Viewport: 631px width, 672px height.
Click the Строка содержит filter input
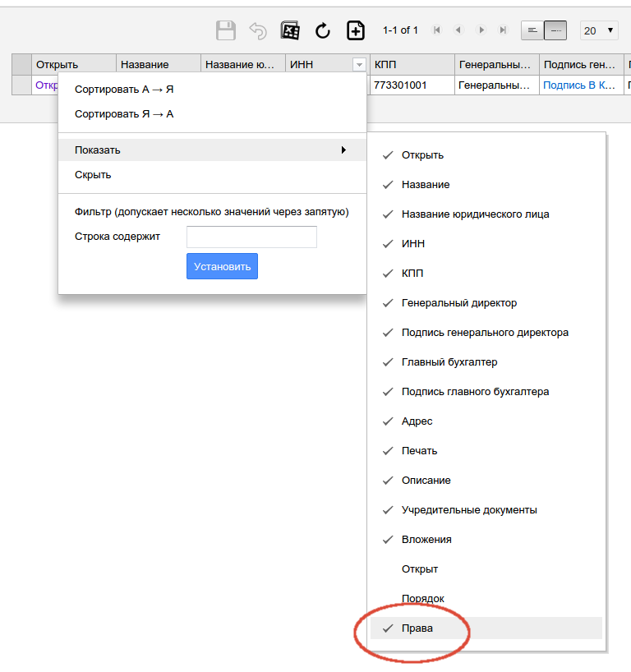coord(251,237)
